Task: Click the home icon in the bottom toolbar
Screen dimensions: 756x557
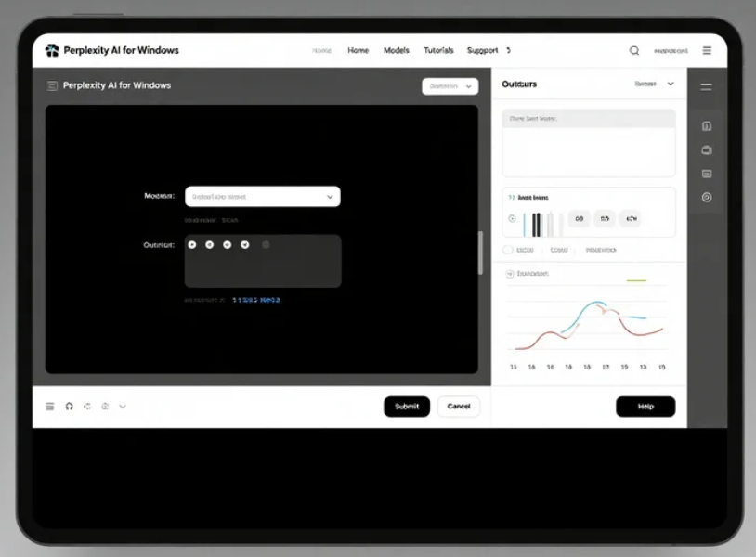Action: [70, 407]
